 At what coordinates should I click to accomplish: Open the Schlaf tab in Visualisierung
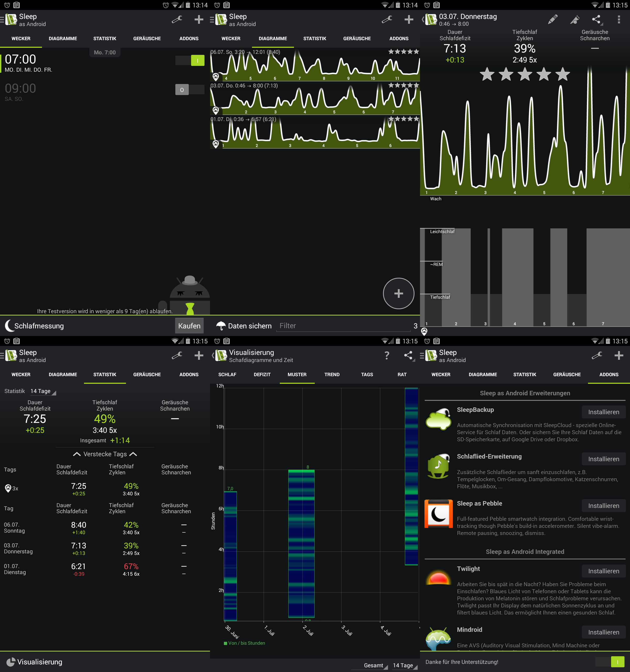click(x=227, y=375)
